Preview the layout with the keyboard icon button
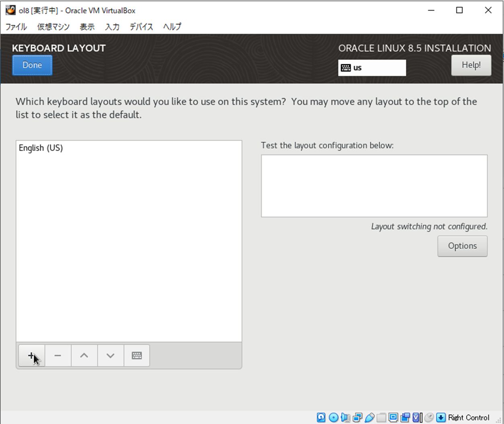504x424 pixels. click(137, 355)
